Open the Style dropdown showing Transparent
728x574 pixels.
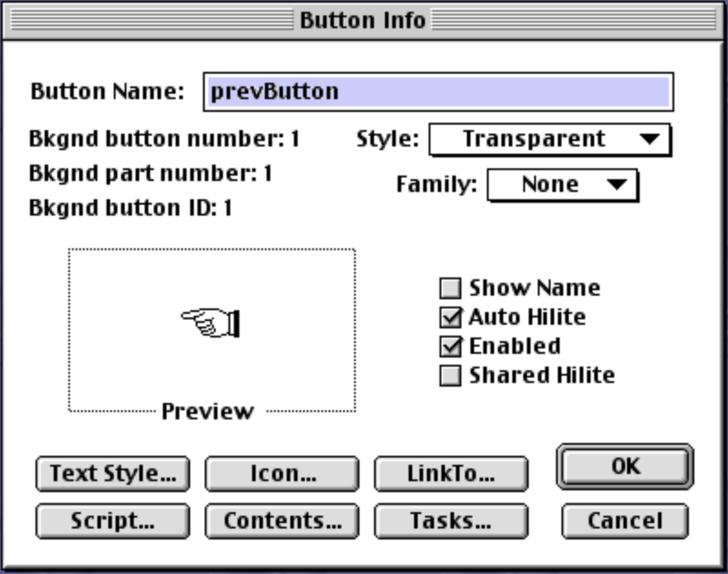tap(546, 139)
